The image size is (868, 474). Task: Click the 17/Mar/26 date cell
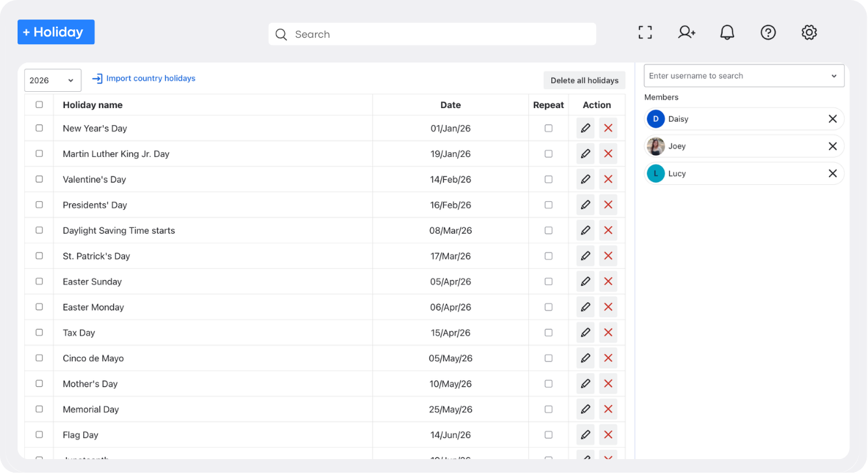(450, 256)
